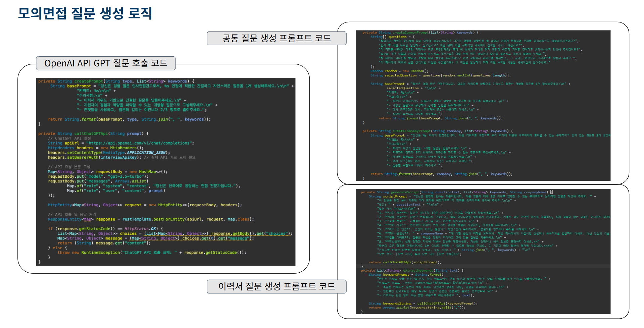
Task: Click the '이력서 질문 생성 프롬프트 코드' label box
Action: click(x=276, y=286)
